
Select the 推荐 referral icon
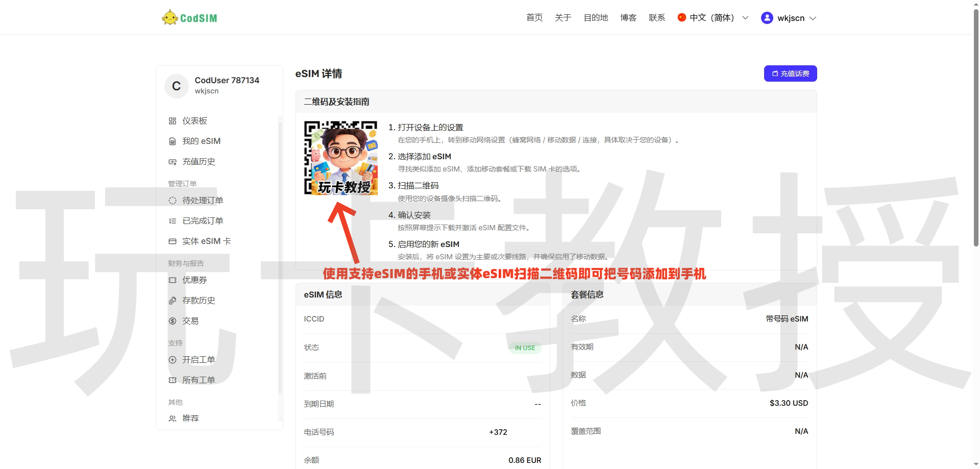(x=173, y=418)
